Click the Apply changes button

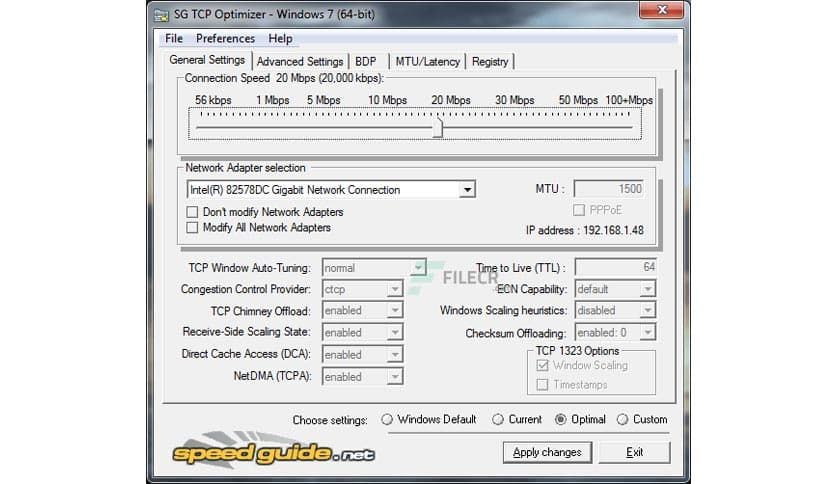point(547,452)
